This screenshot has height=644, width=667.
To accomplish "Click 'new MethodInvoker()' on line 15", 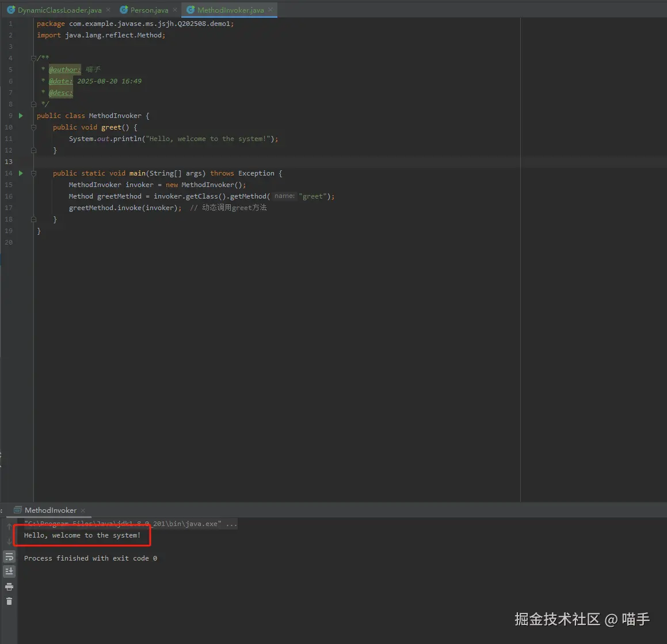I will click(x=204, y=185).
